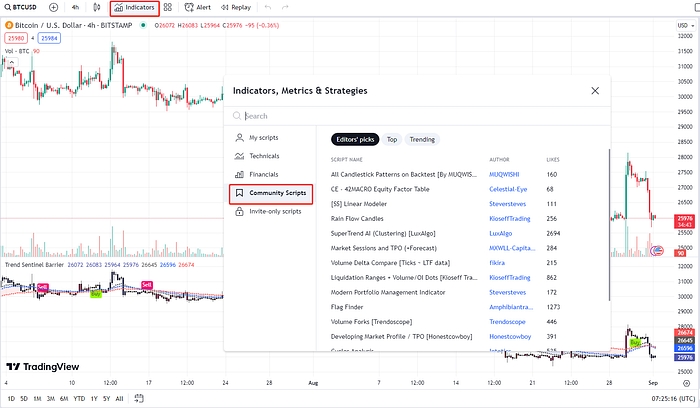Image resolution: width=700 pixels, height=408 pixels.
Task: Open the LuxAlgo author link
Action: coord(503,232)
